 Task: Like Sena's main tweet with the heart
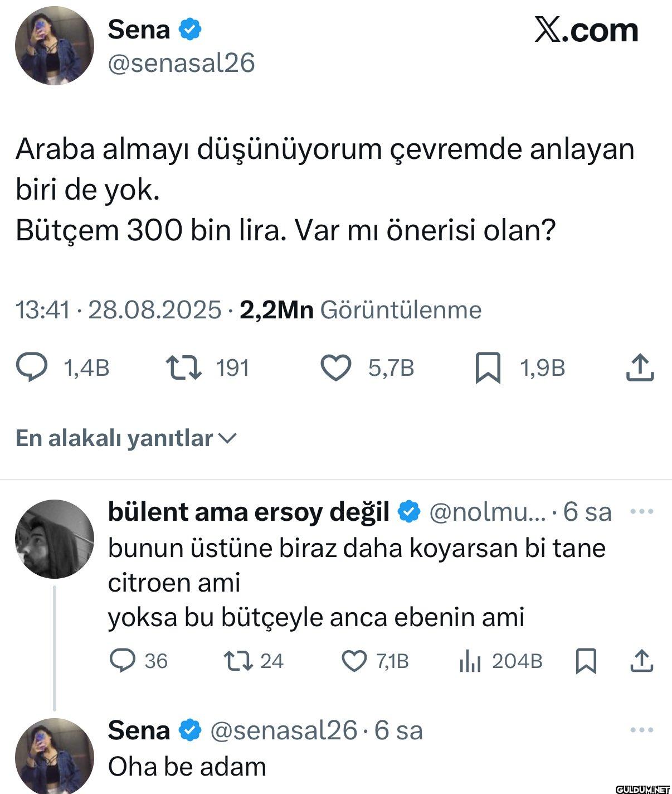pyautogui.click(x=336, y=368)
